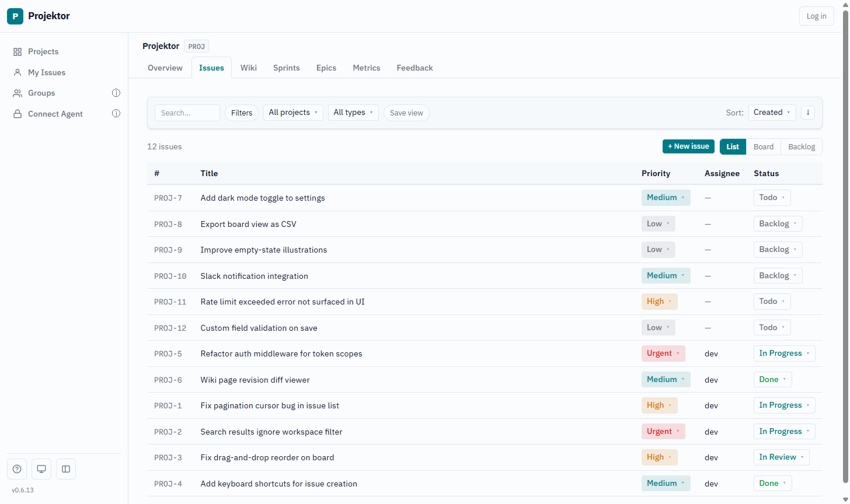Click the version v0.6.13 label
This screenshot has height=504, width=850.
[x=23, y=490]
